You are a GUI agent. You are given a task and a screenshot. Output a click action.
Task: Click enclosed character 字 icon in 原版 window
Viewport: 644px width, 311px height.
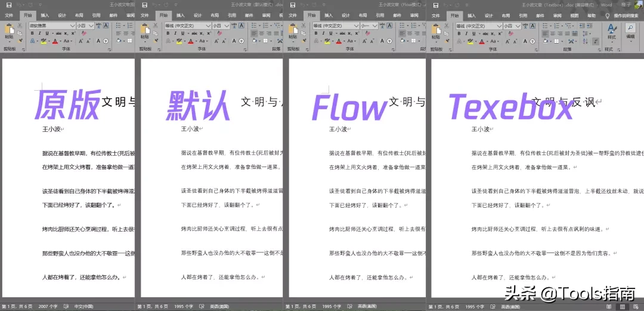pyautogui.click(x=106, y=41)
